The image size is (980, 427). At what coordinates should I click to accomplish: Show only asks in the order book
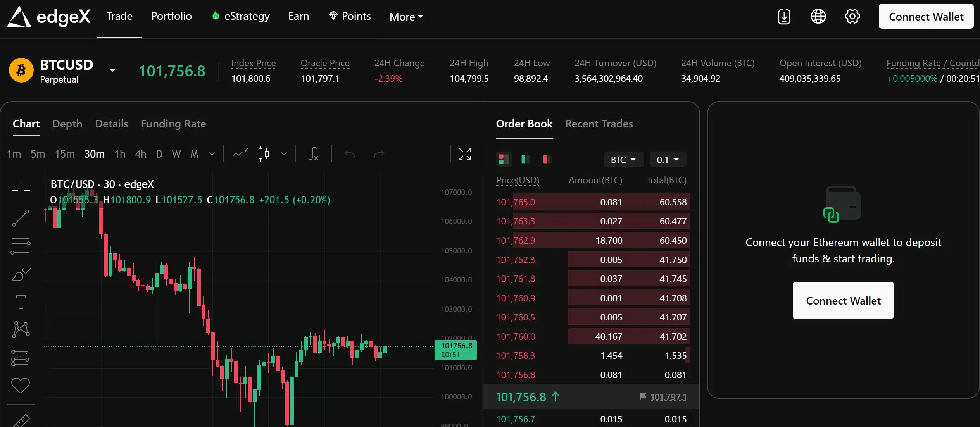pyautogui.click(x=546, y=159)
